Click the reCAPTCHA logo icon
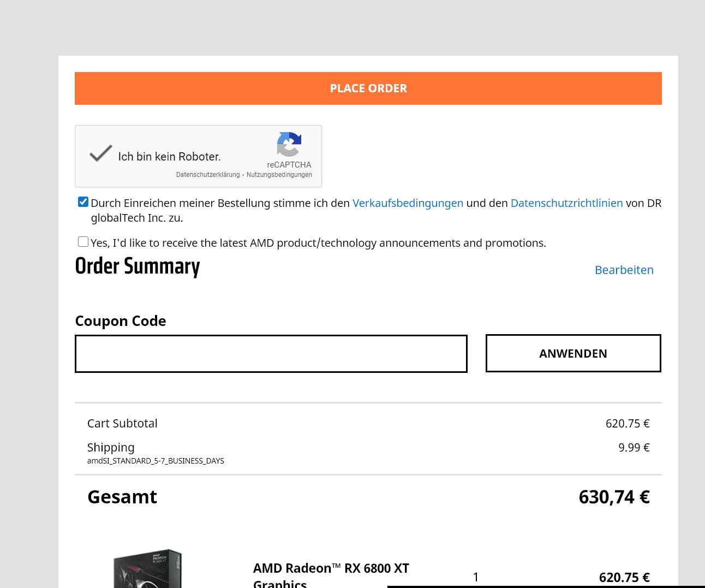705x588 pixels. (x=289, y=144)
